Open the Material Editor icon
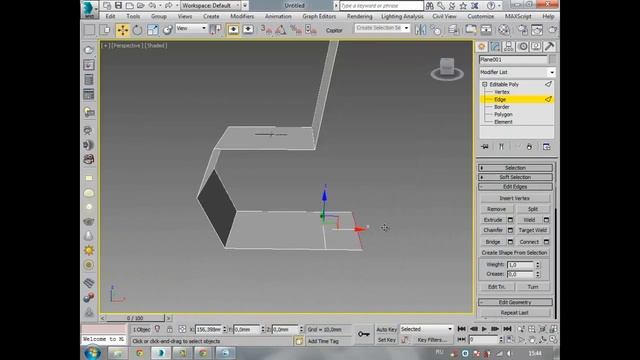640x360 pixels. click(504, 29)
